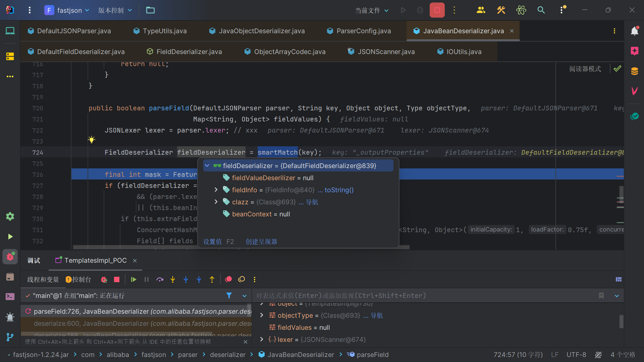Open the expression history dropdown arrow
This screenshot has height=362, width=644.
click(x=617, y=296)
